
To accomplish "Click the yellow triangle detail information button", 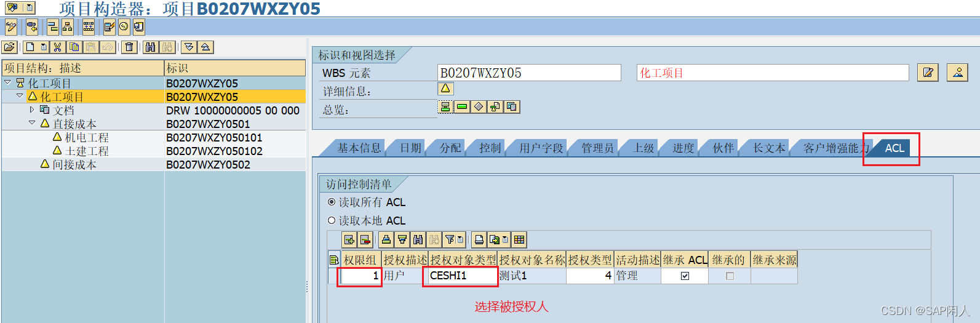I will point(445,89).
